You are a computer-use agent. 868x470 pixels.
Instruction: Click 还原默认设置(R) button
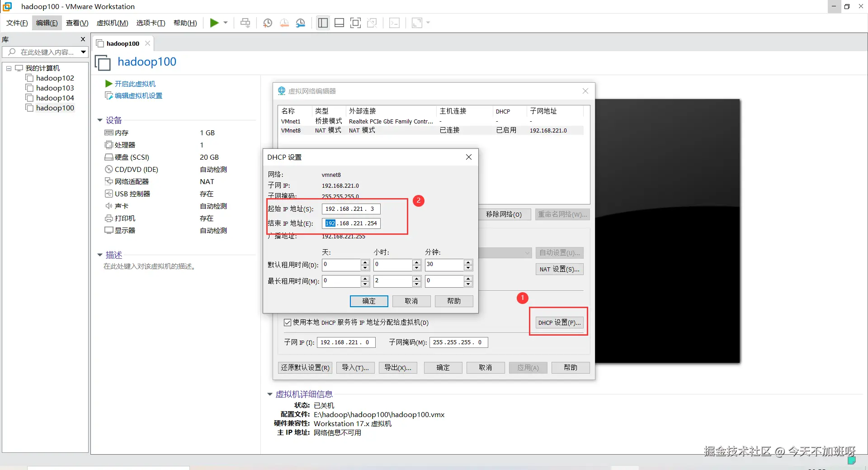pos(305,368)
